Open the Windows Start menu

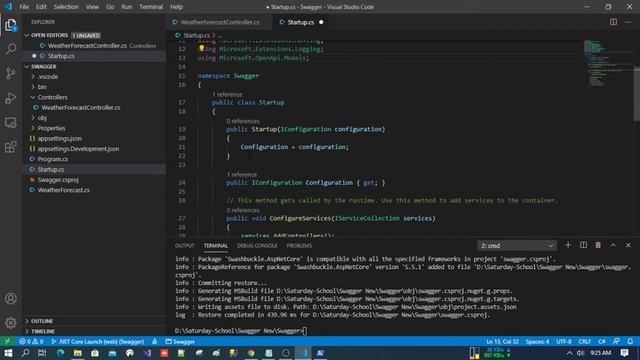point(8,353)
